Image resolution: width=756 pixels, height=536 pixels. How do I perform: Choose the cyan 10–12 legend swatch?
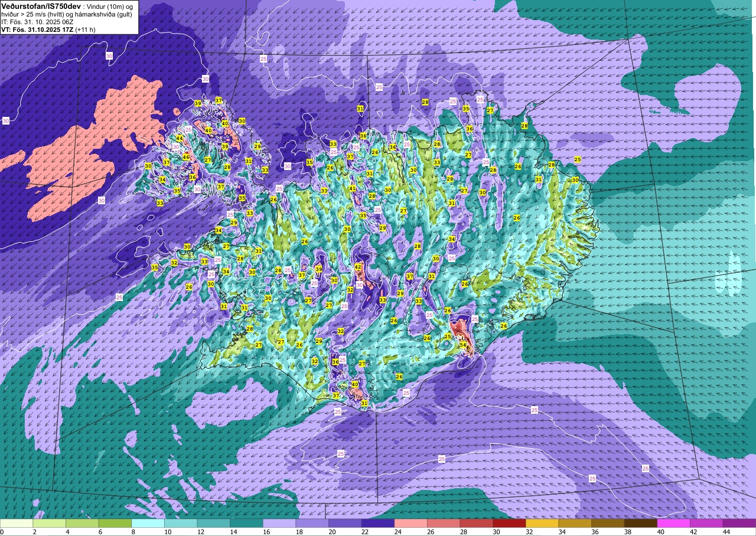[x=181, y=523]
